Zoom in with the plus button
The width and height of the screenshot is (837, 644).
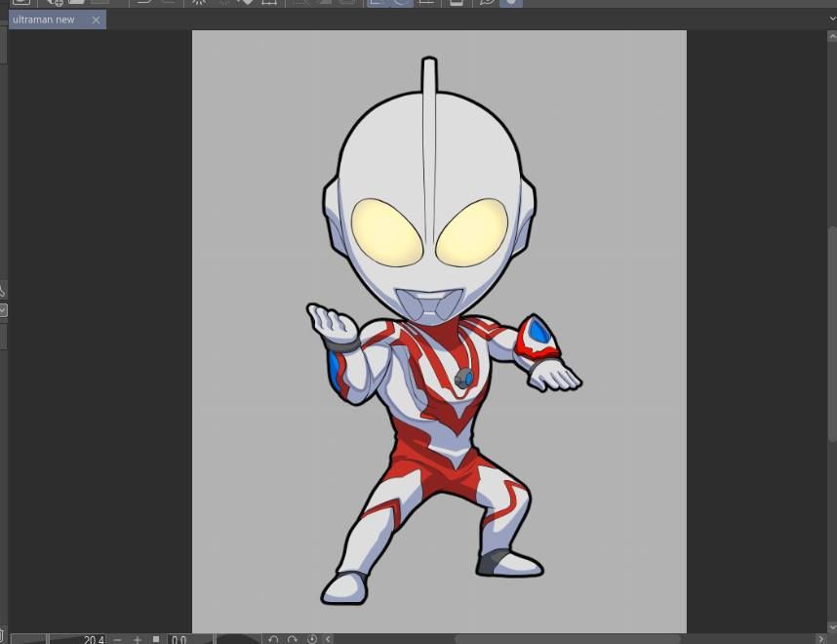pos(138,639)
